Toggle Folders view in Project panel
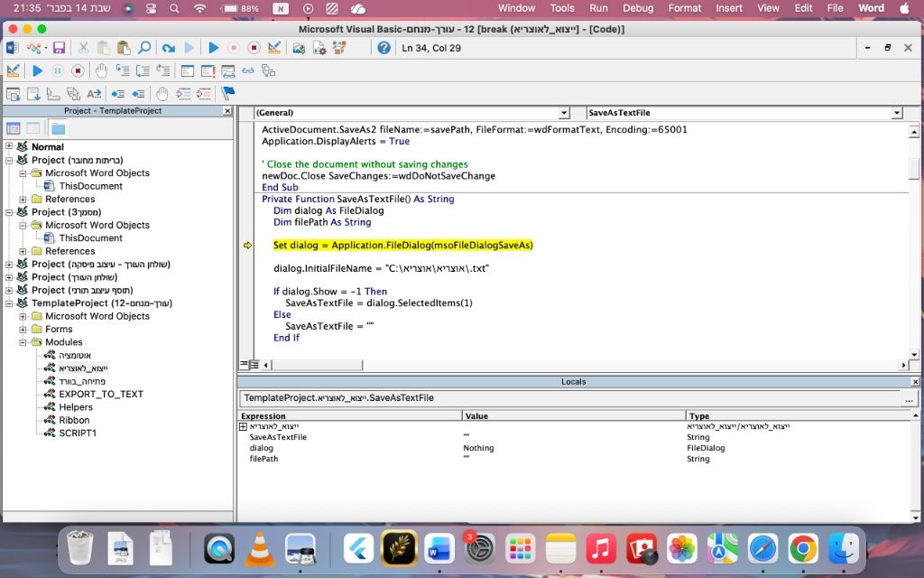Screen dimensions: 924x578 (x=58, y=128)
